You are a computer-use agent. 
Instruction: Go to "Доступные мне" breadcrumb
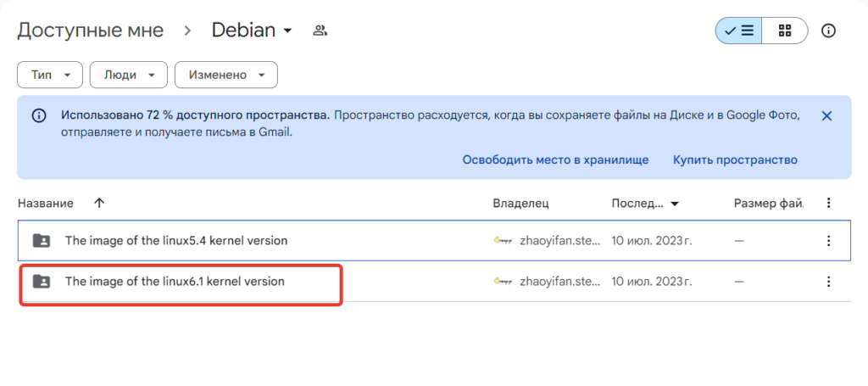90,31
